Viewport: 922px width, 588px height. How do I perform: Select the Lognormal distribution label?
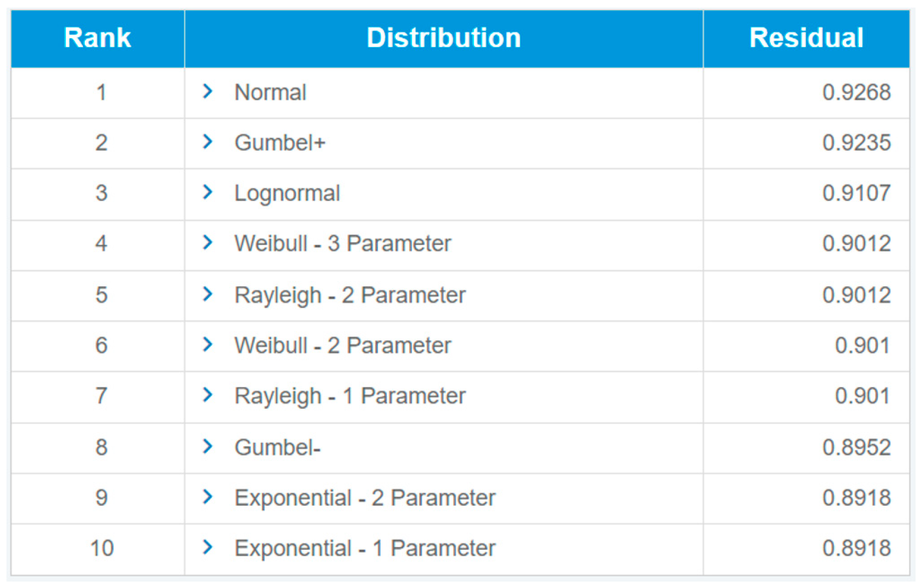(x=287, y=193)
